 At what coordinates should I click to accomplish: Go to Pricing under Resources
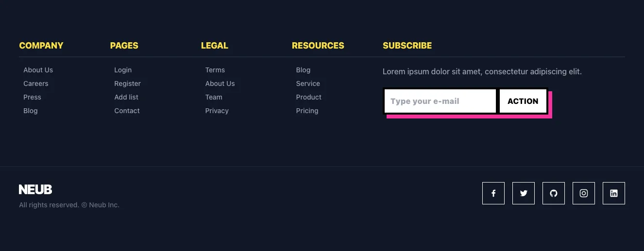(x=307, y=111)
